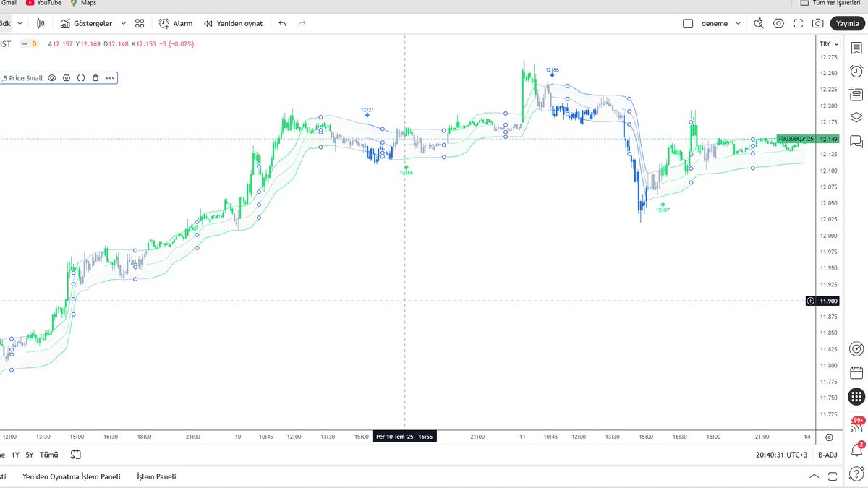The width and height of the screenshot is (868, 488).
Task: Open the chat speech bubbles icon
Action: (x=856, y=140)
